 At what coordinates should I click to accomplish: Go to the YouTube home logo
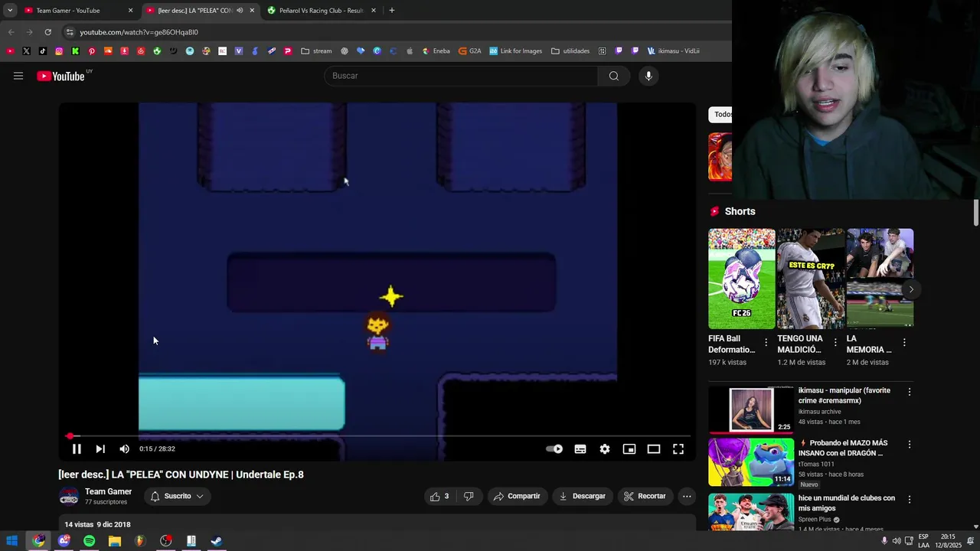pos(61,76)
